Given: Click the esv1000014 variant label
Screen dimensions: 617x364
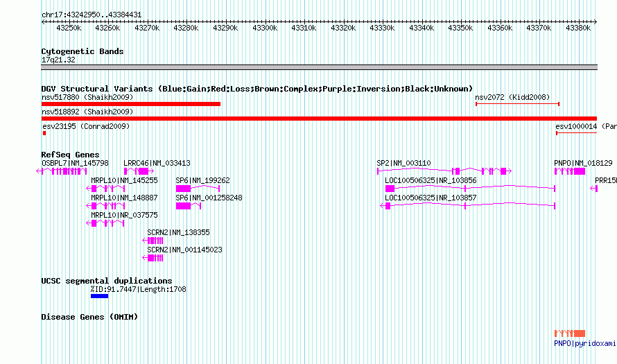Looking at the screenshot, I should click(x=586, y=126).
